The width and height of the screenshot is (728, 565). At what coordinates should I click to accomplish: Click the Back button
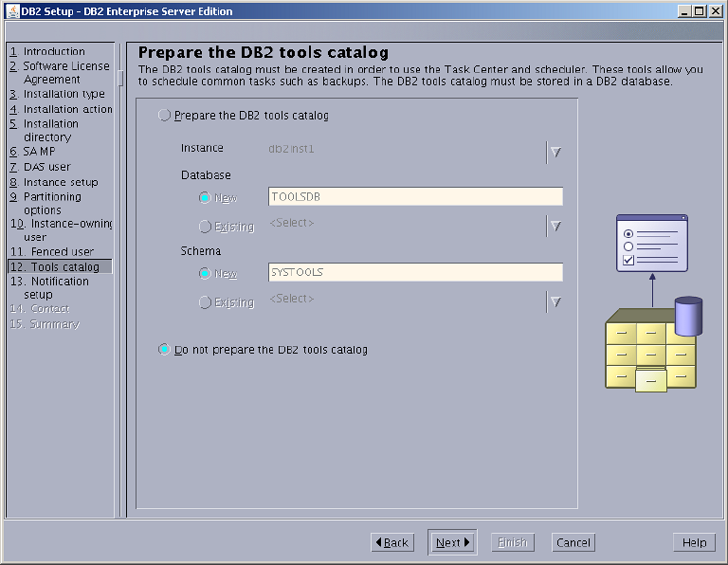point(392,542)
